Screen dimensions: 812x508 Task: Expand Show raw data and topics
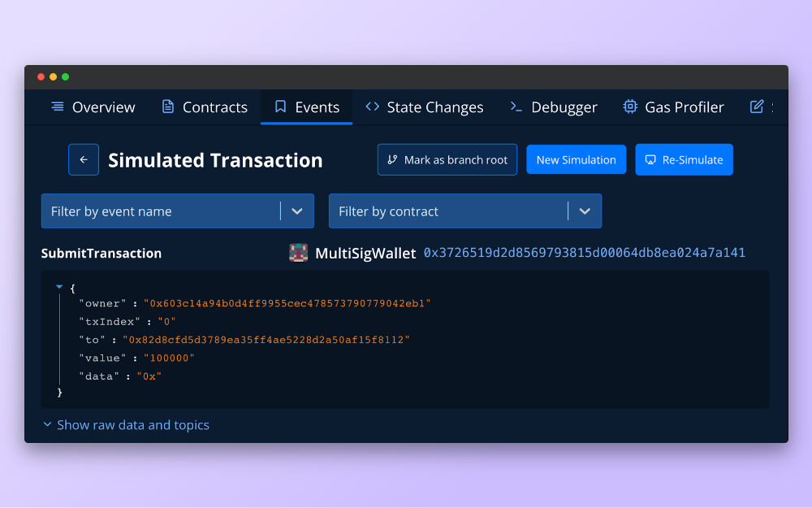[126, 425]
